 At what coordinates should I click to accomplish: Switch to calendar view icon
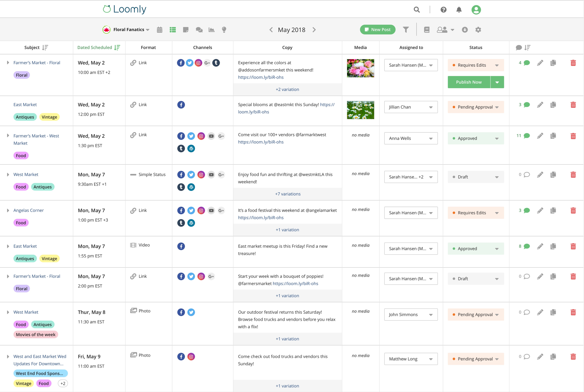click(160, 30)
